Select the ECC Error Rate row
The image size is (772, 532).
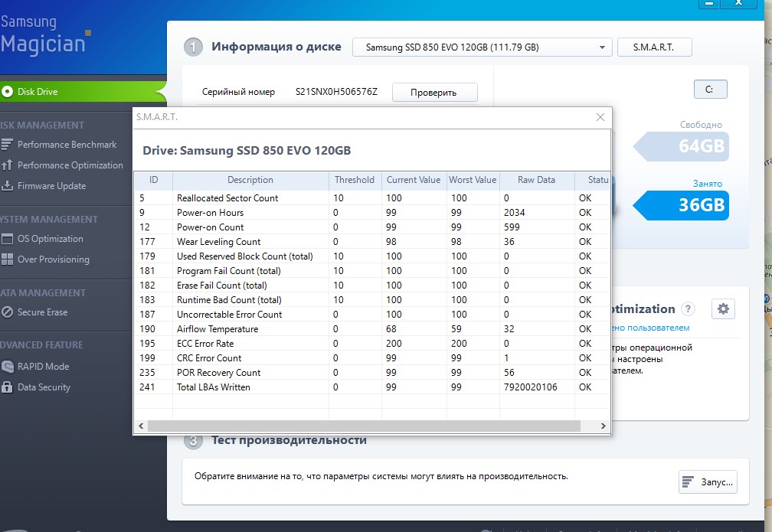pos(372,344)
